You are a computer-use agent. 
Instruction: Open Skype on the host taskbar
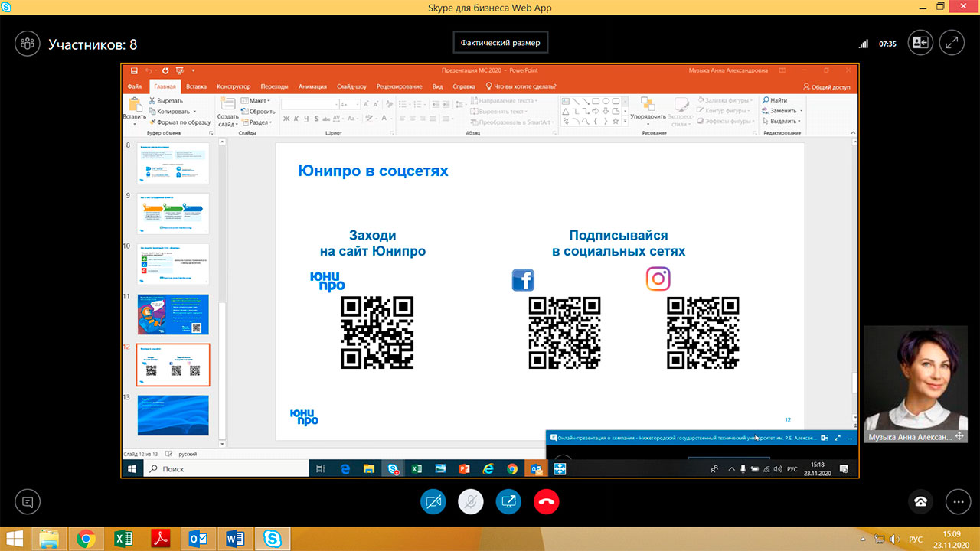pyautogui.click(x=273, y=539)
